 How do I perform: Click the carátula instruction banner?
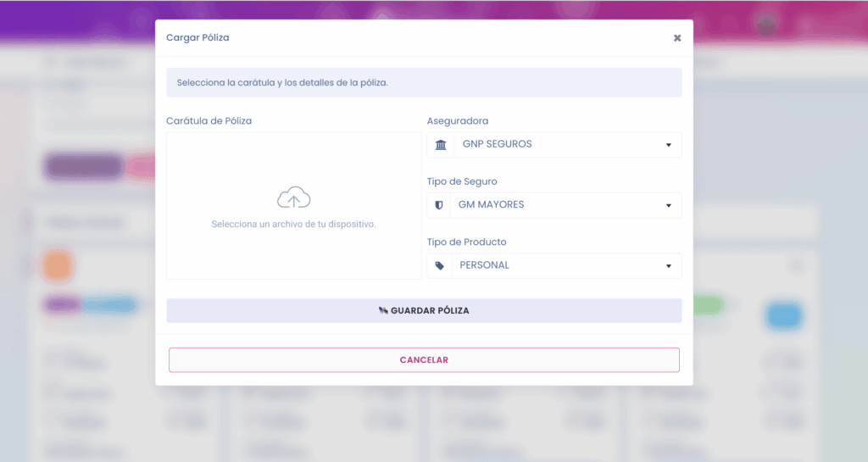click(424, 82)
